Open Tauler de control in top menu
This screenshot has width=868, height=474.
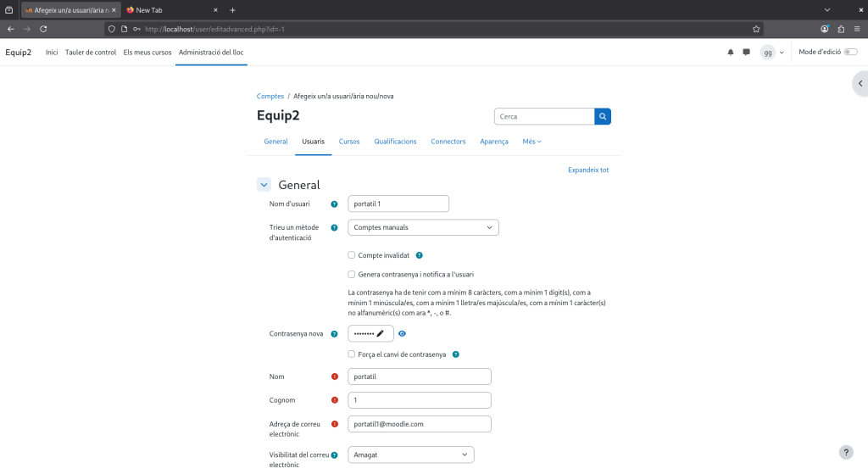coord(91,53)
